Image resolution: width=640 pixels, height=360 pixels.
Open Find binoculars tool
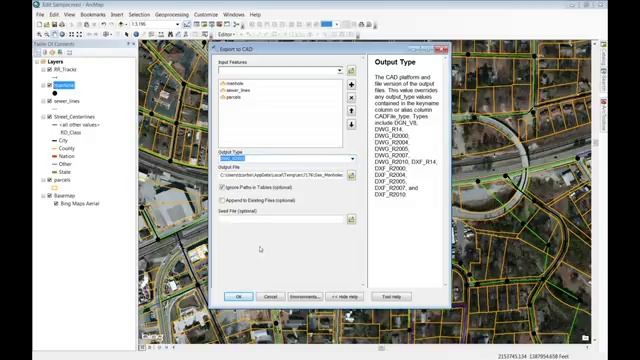(170, 35)
